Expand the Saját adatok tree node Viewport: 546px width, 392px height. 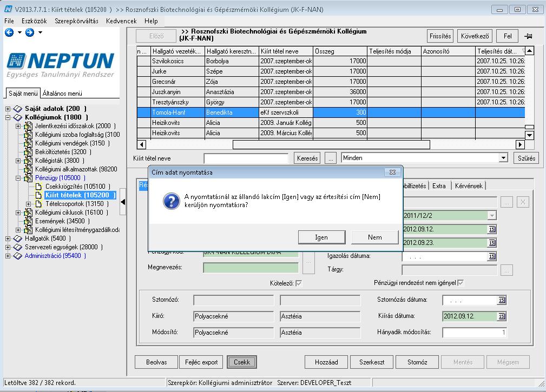coord(8,109)
